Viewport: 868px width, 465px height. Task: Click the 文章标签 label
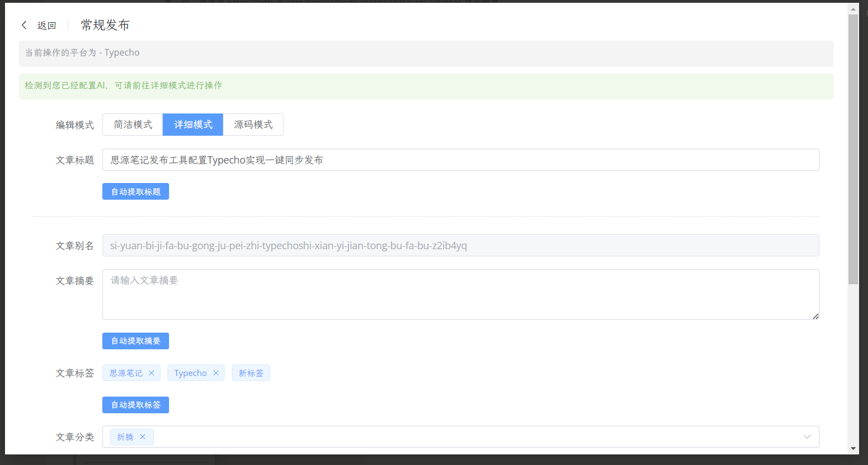click(x=75, y=373)
